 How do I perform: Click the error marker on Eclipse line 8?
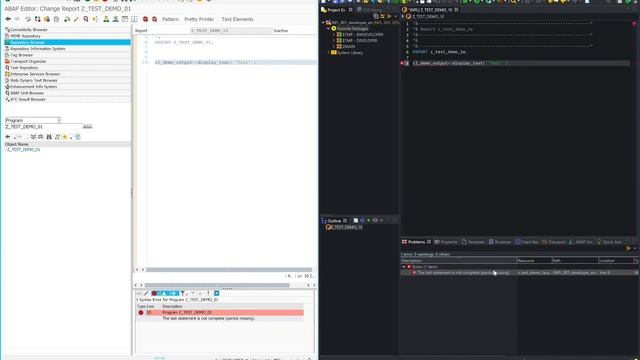402,63
